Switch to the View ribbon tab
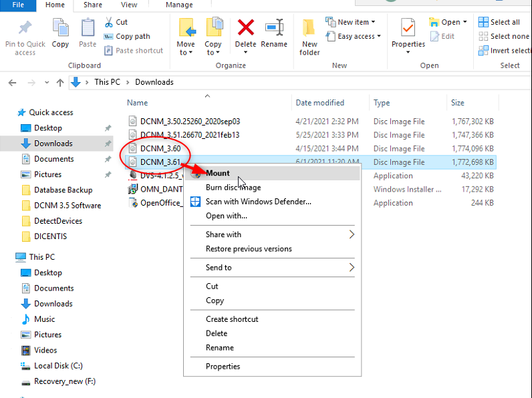Image resolution: width=532 pixels, height=398 pixels. [129, 5]
